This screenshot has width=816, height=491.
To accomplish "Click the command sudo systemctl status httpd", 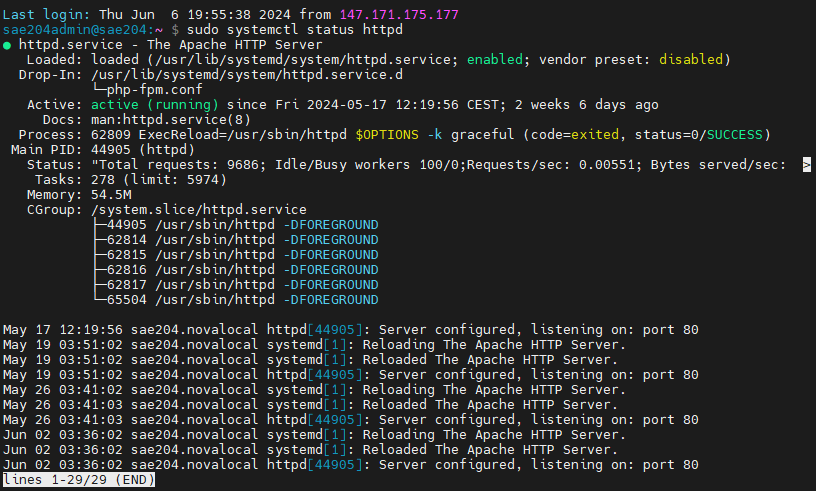I will pos(295,30).
